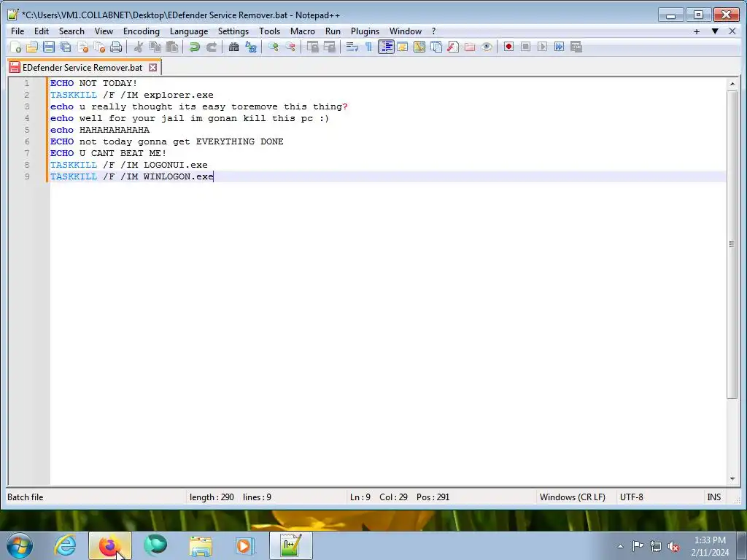Click the vertical scrollbar thumb
747x560 pixels.
coord(732,244)
